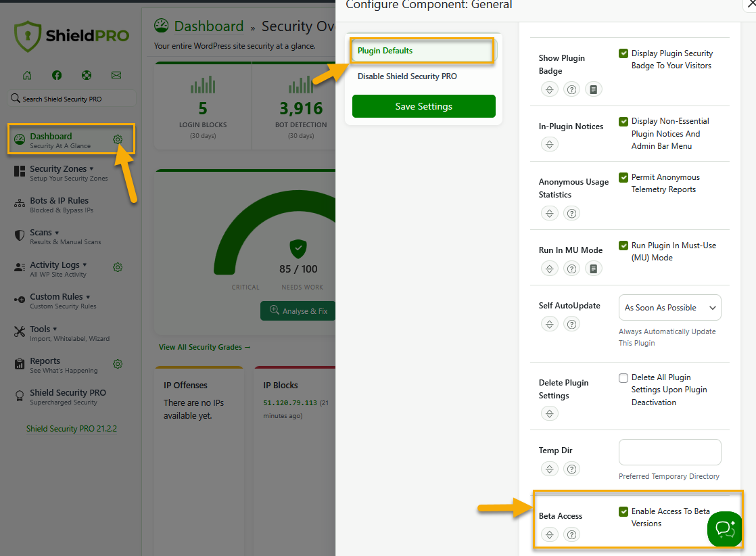Click docs icon for Run In MU Mode

[x=594, y=269]
